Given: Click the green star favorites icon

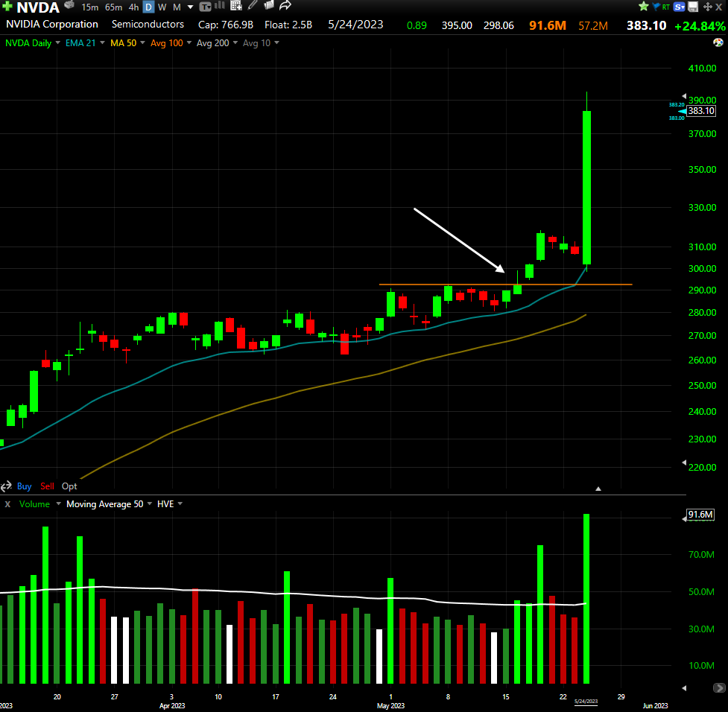Looking at the screenshot, I should pos(644,7).
